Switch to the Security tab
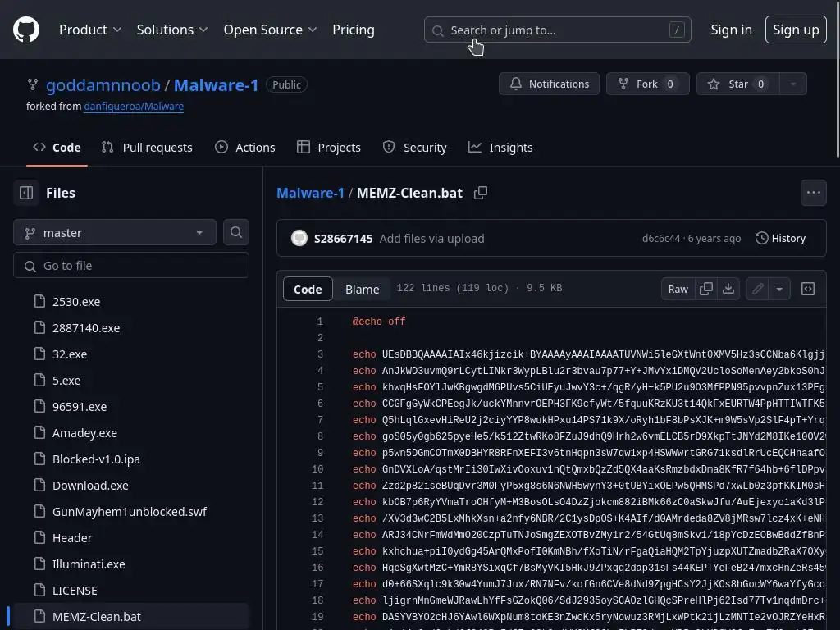 pyautogui.click(x=414, y=148)
